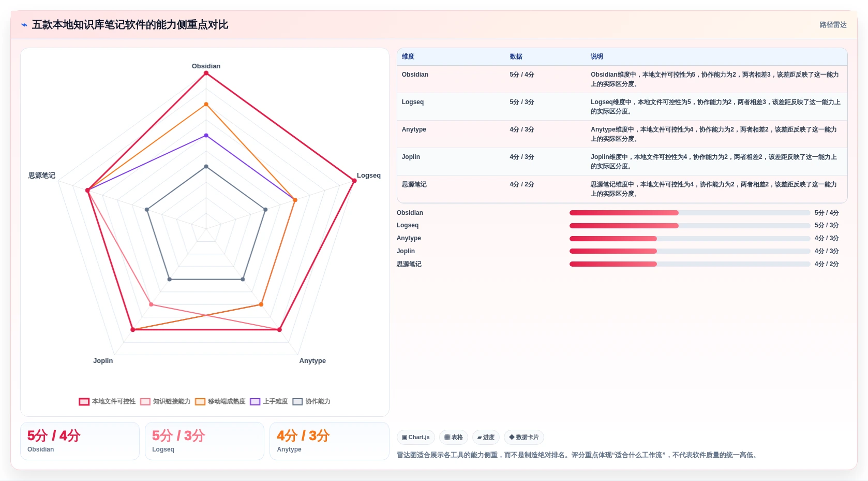This screenshot has height=481, width=868.
Task: Select the Obsidian table row name
Action: 415,75
